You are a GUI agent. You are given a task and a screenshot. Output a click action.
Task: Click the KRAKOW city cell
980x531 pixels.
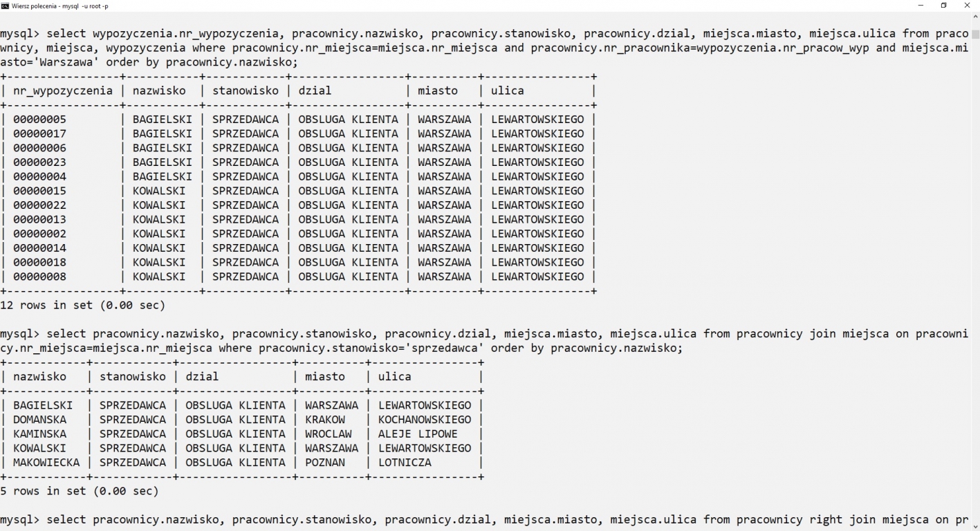tap(325, 420)
